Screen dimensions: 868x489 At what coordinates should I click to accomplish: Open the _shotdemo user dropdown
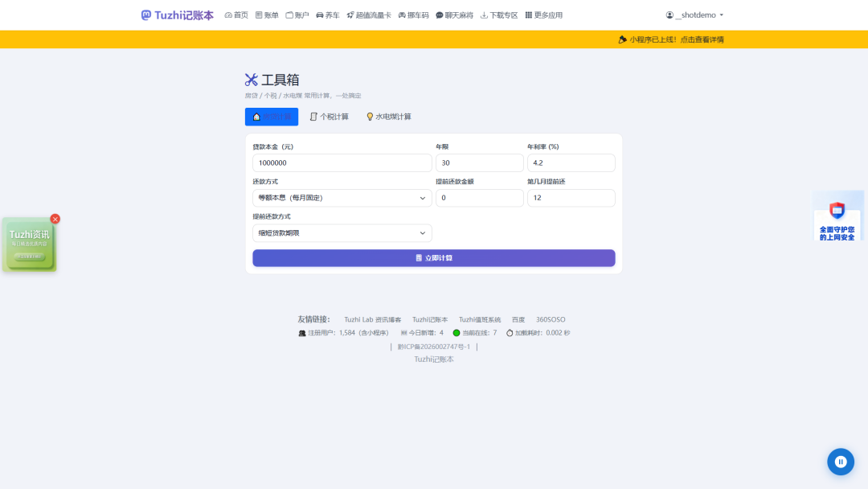point(694,15)
